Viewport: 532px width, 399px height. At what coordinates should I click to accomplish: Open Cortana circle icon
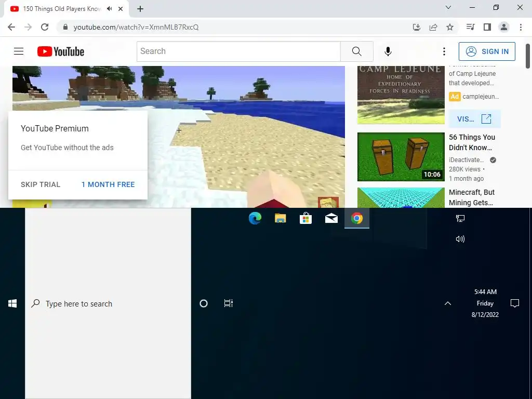click(x=204, y=303)
